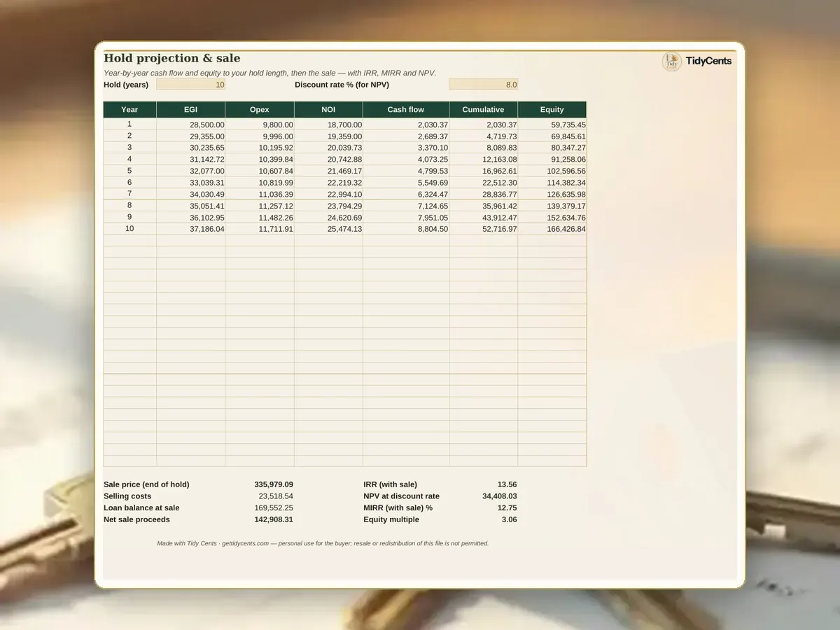Click Cumulative cell 22,512.30
The height and width of the screenshot is (630, 840).
coord(483,183)
